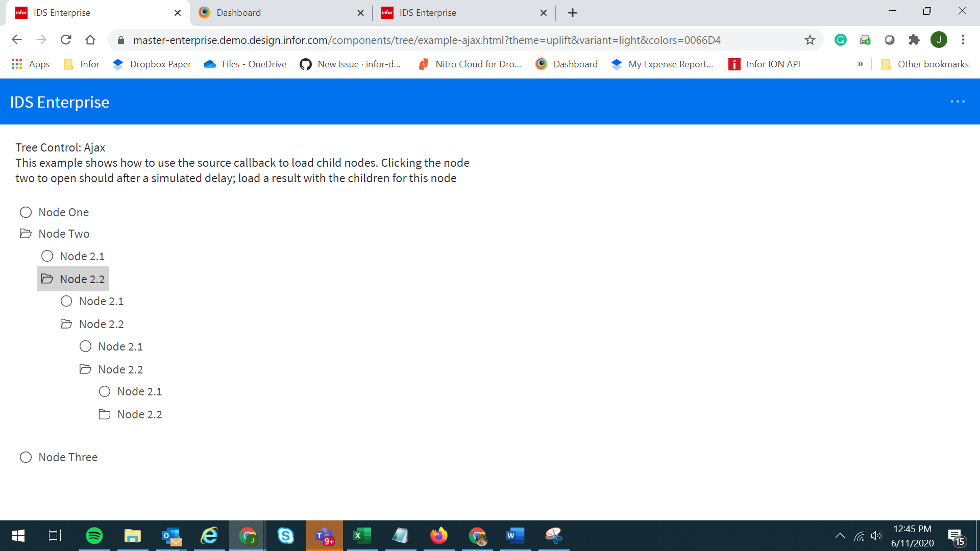Reload the page with the refresh icon
This screenshot has height=551, width=980.
tap(66, 40)
